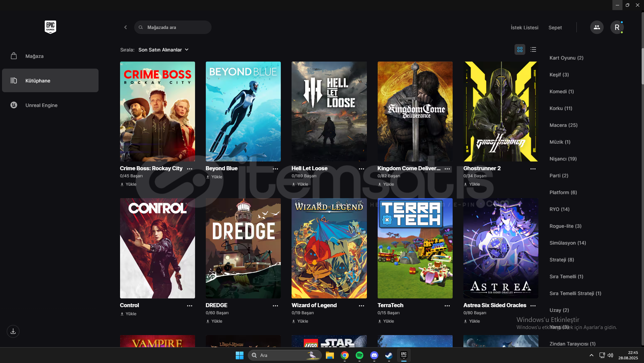The image size is (644, 363).
Task: Filter by Platform (6) genre
Action: (563, 192)
